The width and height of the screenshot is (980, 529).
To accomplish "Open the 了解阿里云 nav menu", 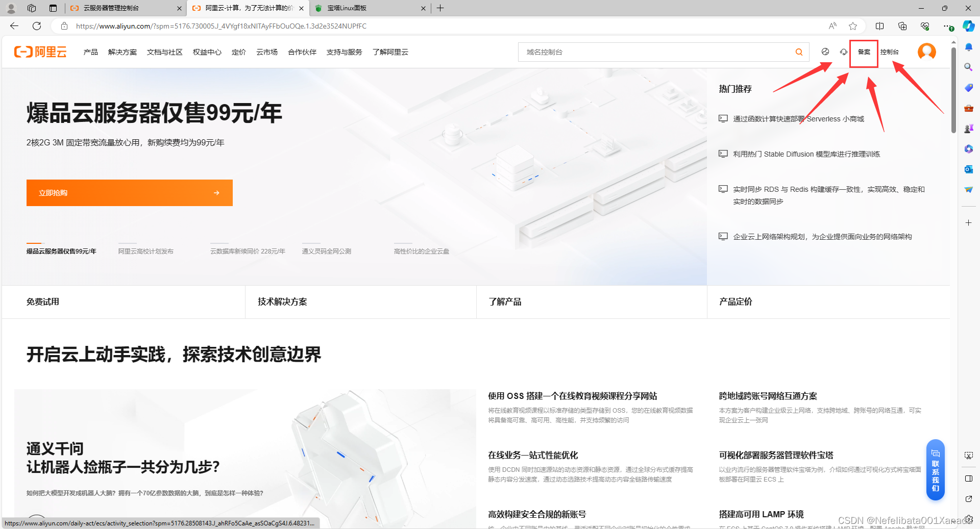I will tap(390, 52).
